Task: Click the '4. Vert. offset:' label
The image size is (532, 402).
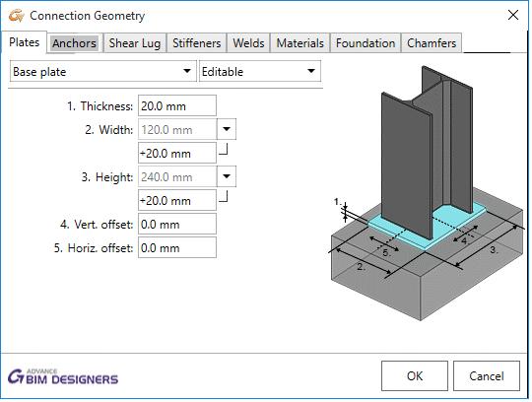Action: coord(97,225)
